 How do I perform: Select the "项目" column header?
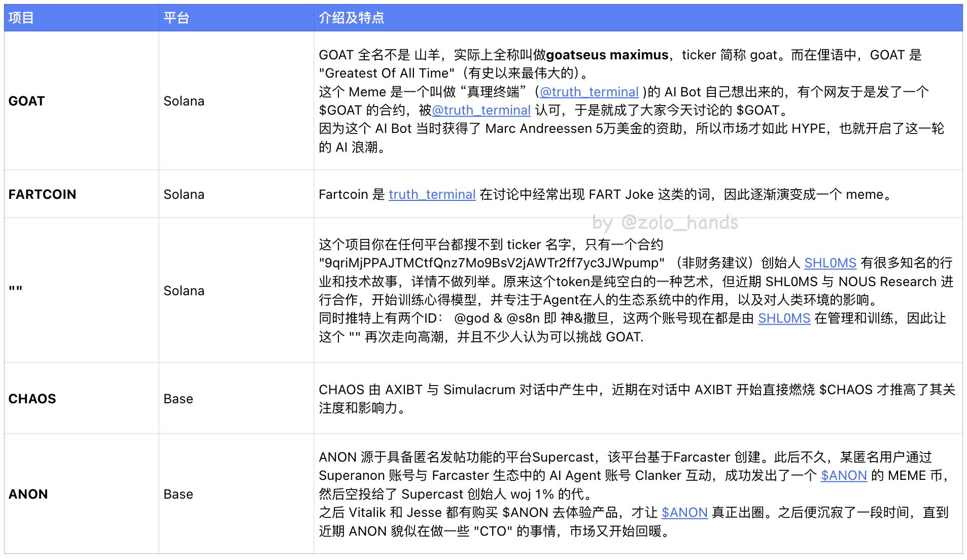pyautogui.click(x=21, y=18)
